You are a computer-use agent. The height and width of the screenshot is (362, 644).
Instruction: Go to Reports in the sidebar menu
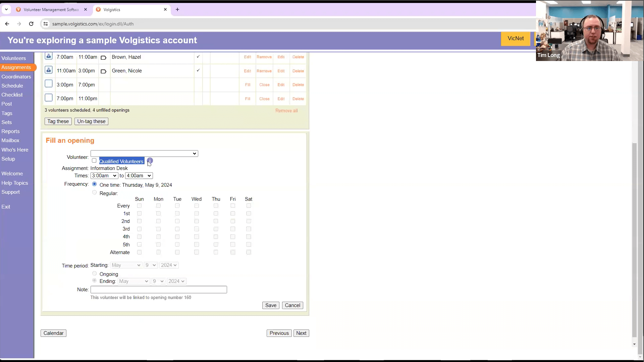[x=10, y=131]
